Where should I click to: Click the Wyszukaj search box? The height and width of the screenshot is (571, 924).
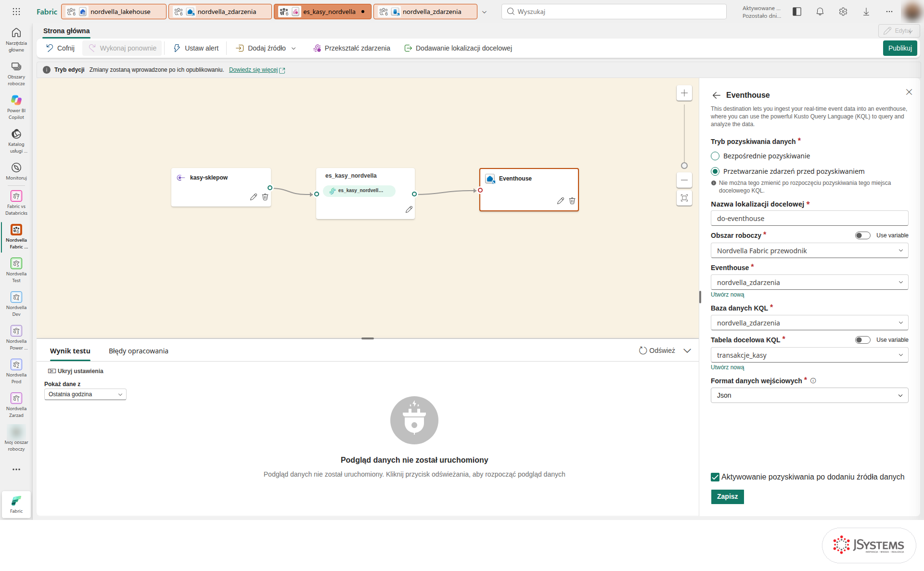click(614, 12)
